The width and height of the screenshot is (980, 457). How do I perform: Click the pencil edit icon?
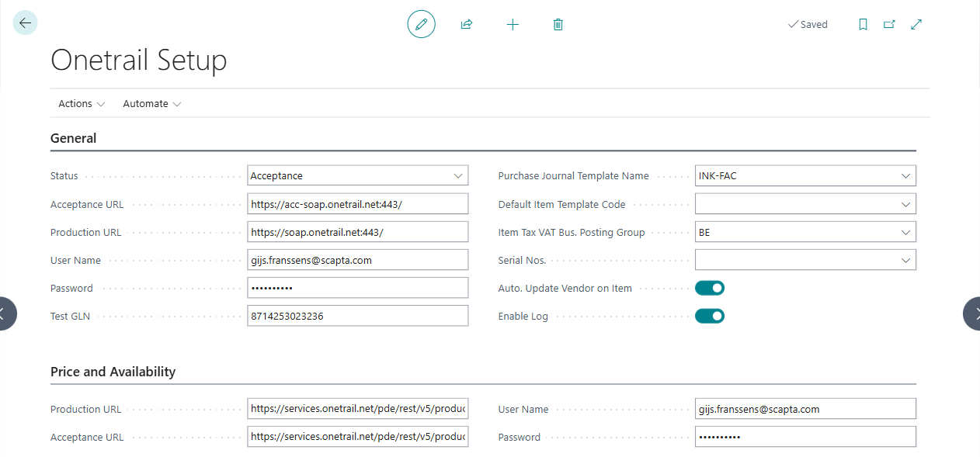click(422, 25)
